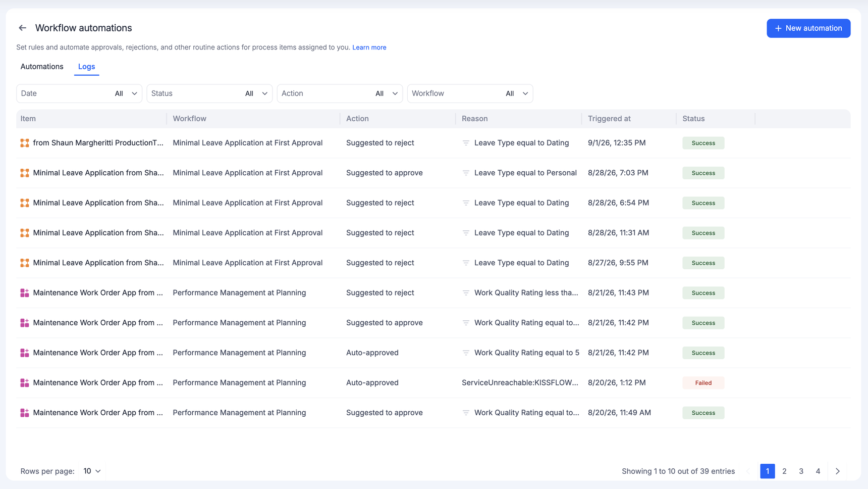Go back using the left arrow icon
Viewport: 868px width, 489px height.
click(x=23, y=28)
